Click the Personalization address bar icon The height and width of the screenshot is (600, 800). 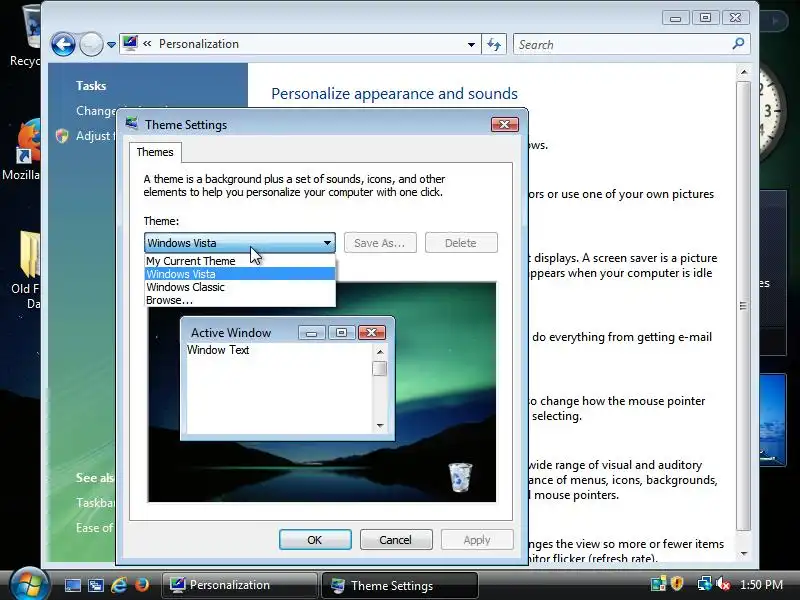[x=130, y=43]
